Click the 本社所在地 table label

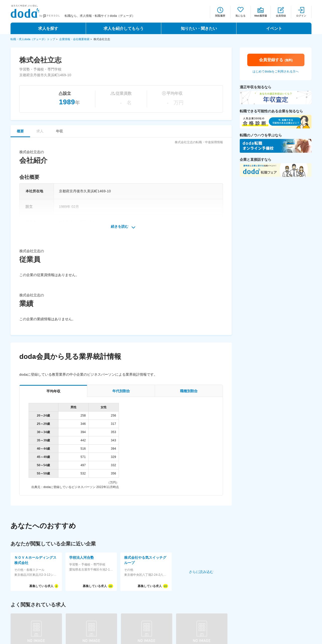[34, 191]
